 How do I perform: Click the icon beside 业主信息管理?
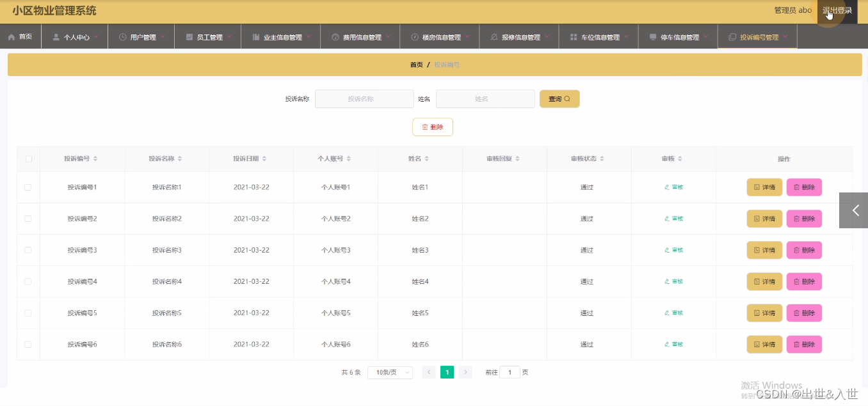(256, 37)
